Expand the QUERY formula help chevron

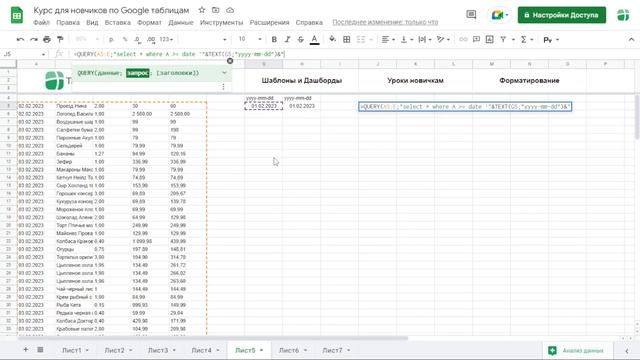(x=224, y=73)
